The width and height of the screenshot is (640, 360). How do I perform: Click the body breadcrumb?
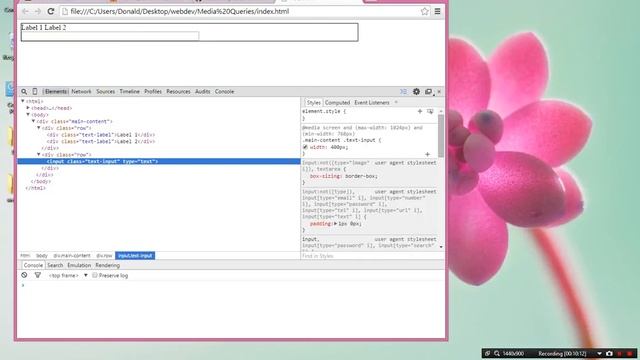pos(42,256)
